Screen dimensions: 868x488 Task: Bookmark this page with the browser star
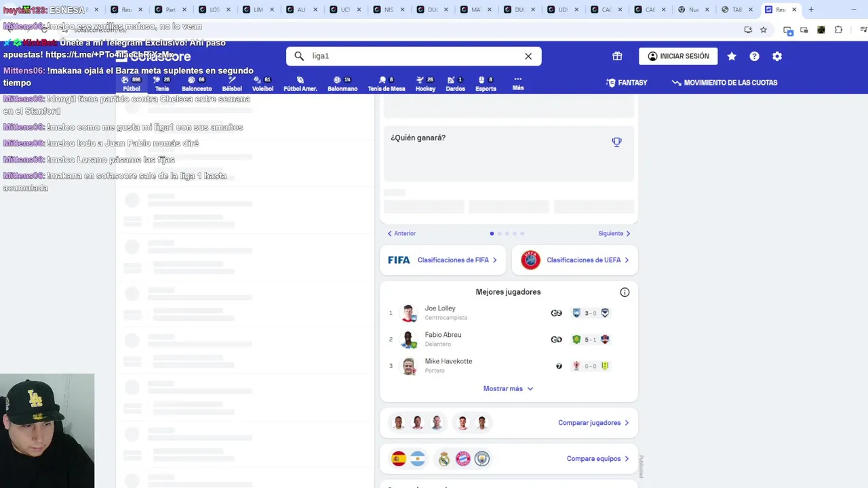coord(764,30)
